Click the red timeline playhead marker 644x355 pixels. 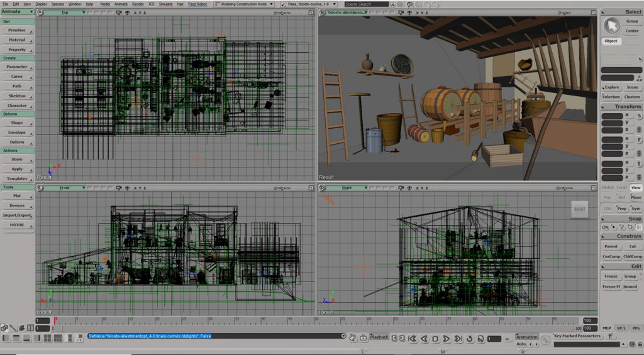pyautogui.click(x=55, y=320)
